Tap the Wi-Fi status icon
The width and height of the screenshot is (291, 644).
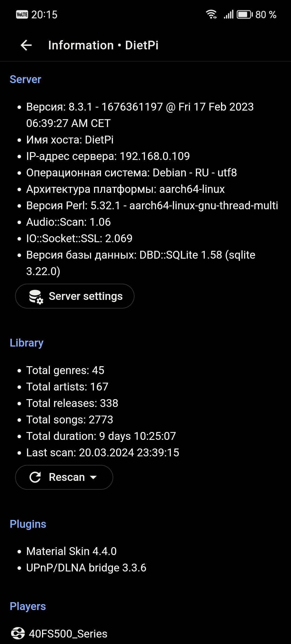[x=212, y=14]
